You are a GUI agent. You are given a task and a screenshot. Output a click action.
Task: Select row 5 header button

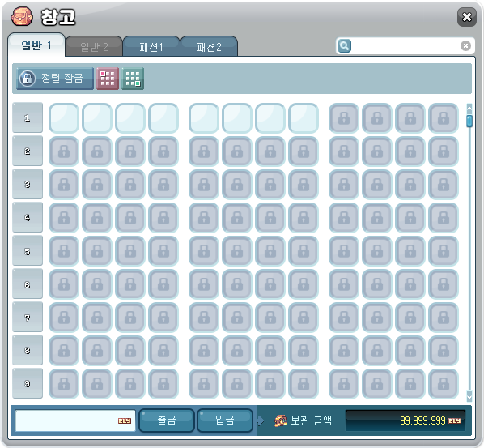click(x=28, y=251)
